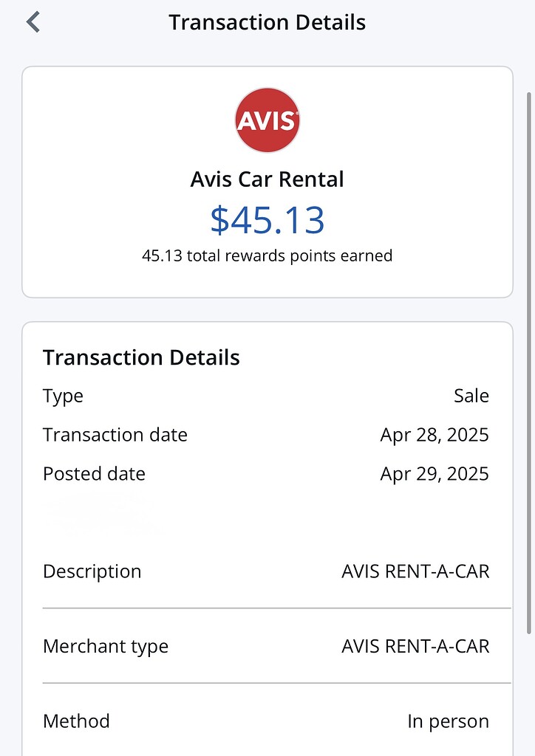The image size is (535, 756).
Task: Select the Transaction Details section heading
Action: coord(141,358)
